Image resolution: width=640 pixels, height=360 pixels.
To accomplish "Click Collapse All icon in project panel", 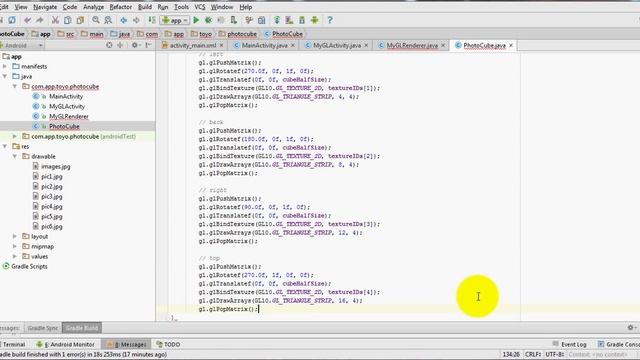I will (x=120, y=45).
